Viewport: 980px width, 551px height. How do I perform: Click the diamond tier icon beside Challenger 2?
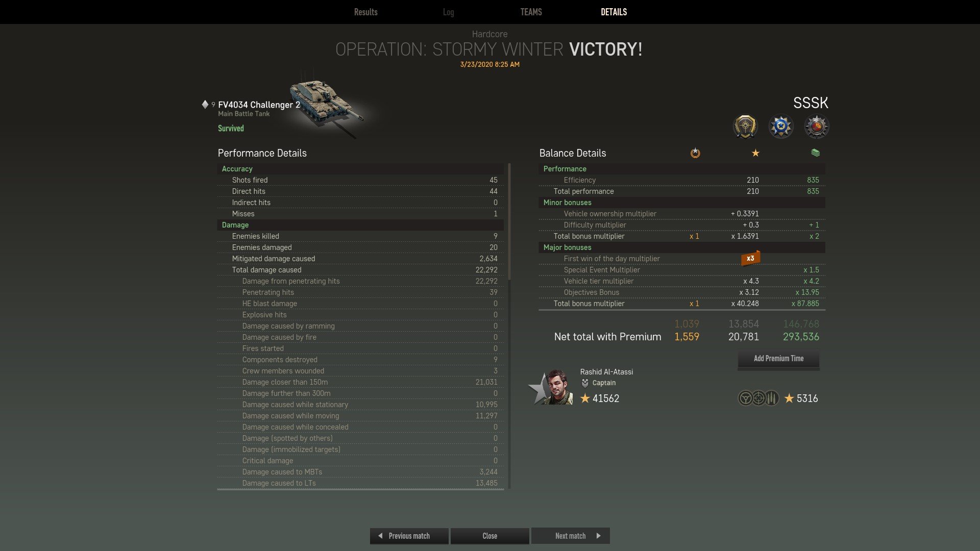pos(205,105)
